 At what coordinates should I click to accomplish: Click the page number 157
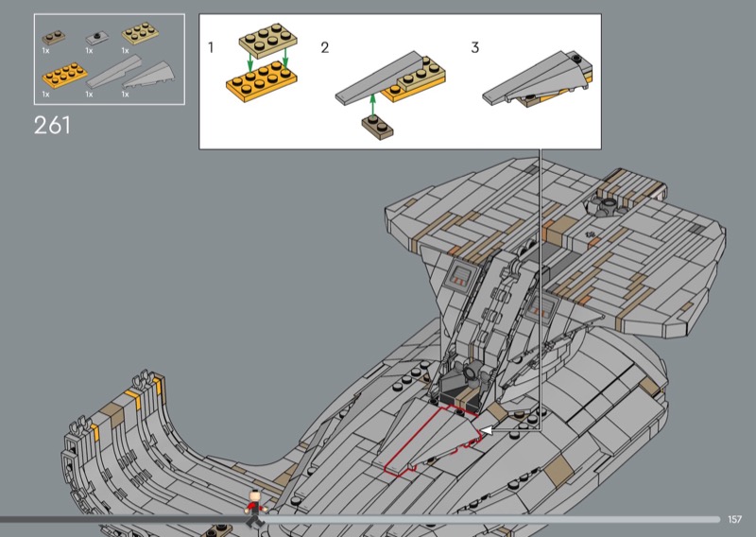[x=735, y=519]
